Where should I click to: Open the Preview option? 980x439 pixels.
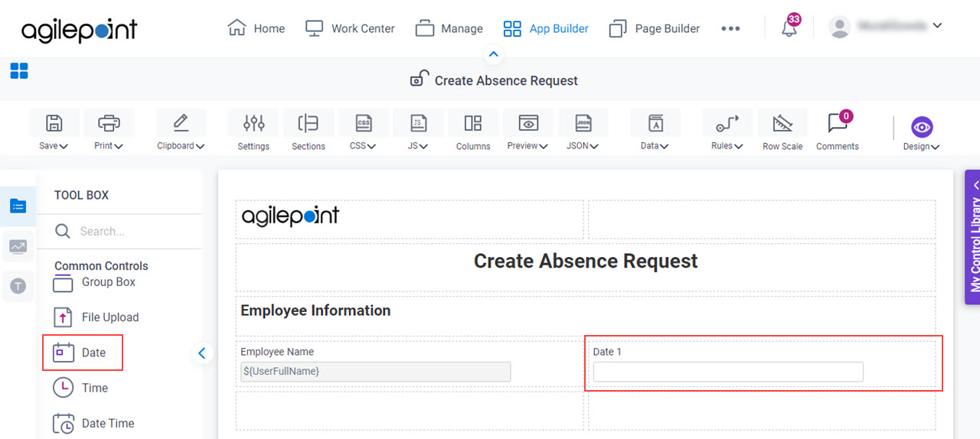[x=528, y=131]
